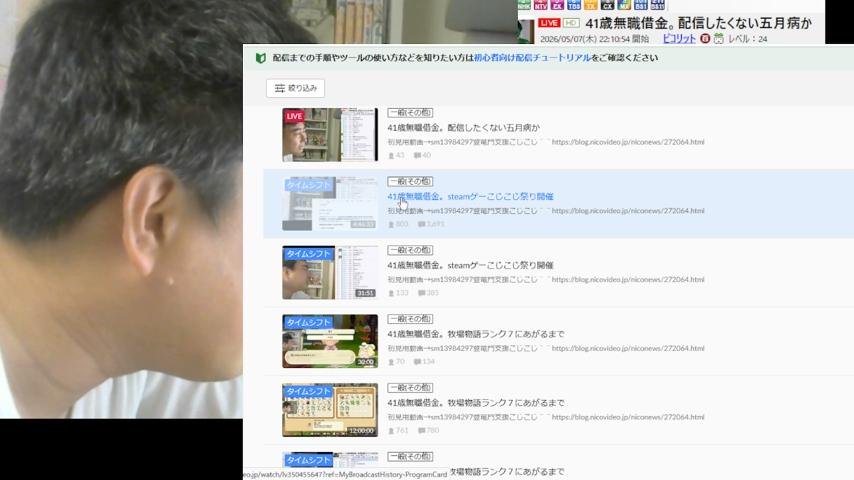
Task: Open the highlighted faded タイムシフト thumbnail
Action: click(x=330, y=203)
